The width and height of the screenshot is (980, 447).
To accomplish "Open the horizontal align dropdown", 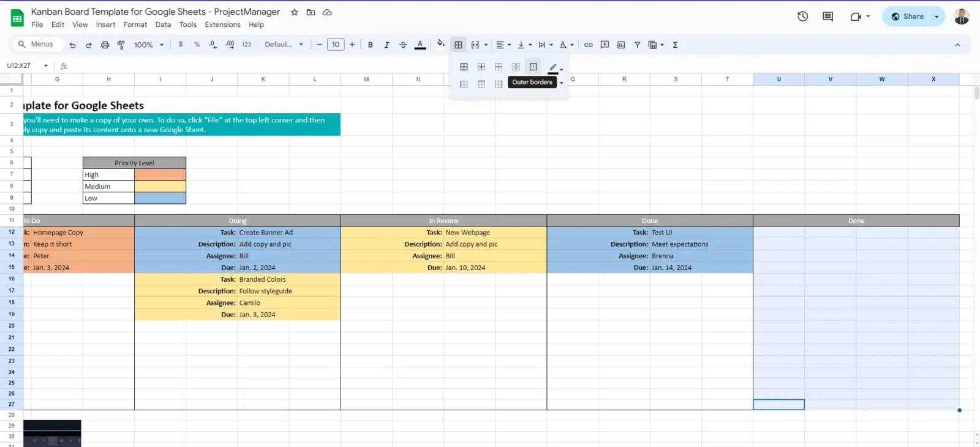I will pyautogui.click(x=503, y=45).
